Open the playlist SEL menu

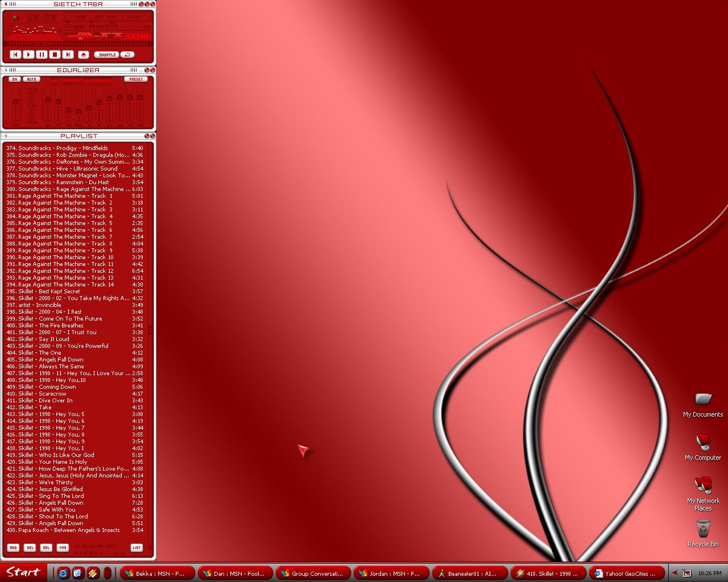coord(46,547)
